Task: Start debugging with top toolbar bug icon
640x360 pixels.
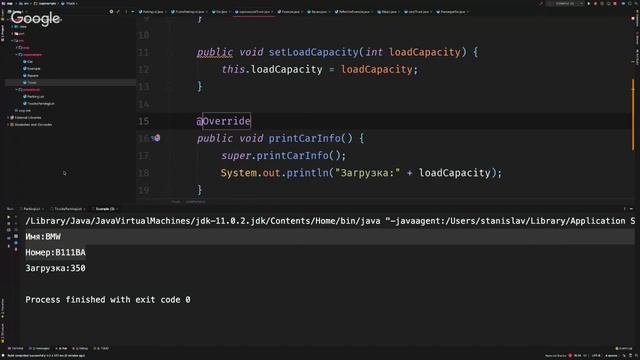Action: tap(596, 4)
